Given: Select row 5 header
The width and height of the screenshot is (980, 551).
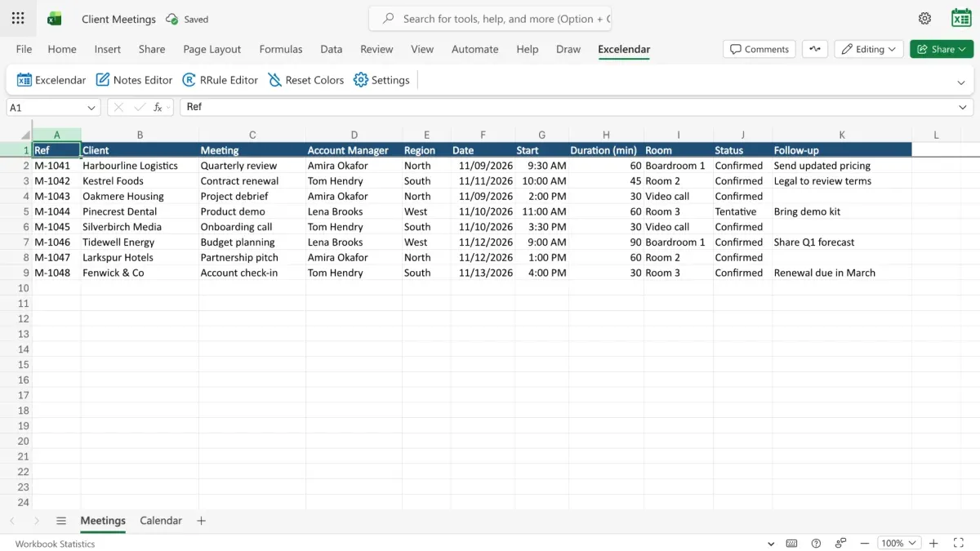Looking at the screenshot, I should click(x=16, y=211).
